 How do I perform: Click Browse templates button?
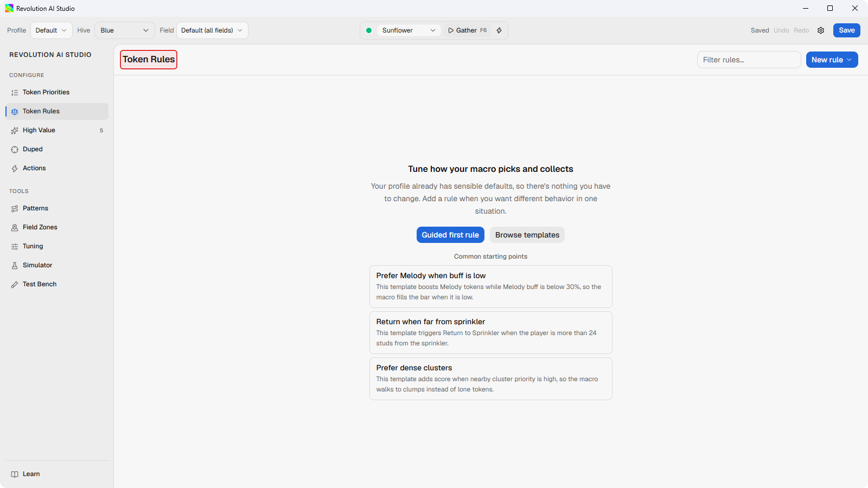click(x=527, y=235)
